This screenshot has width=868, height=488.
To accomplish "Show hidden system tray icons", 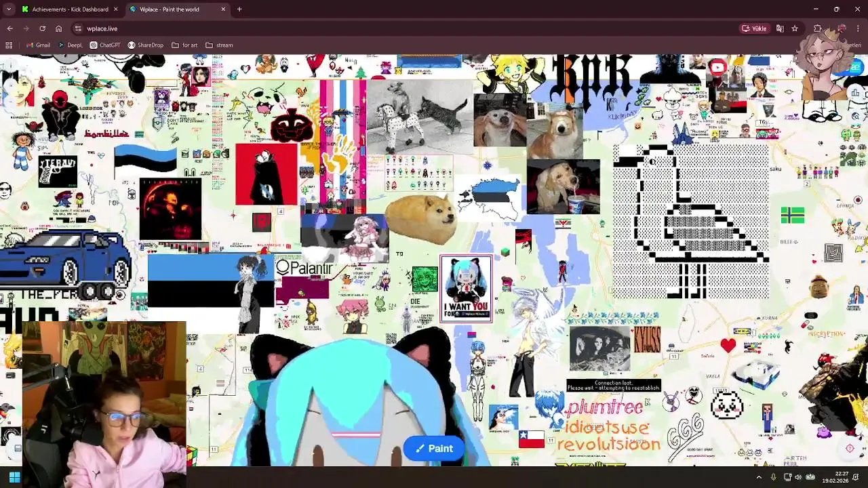I will [759, 477].
